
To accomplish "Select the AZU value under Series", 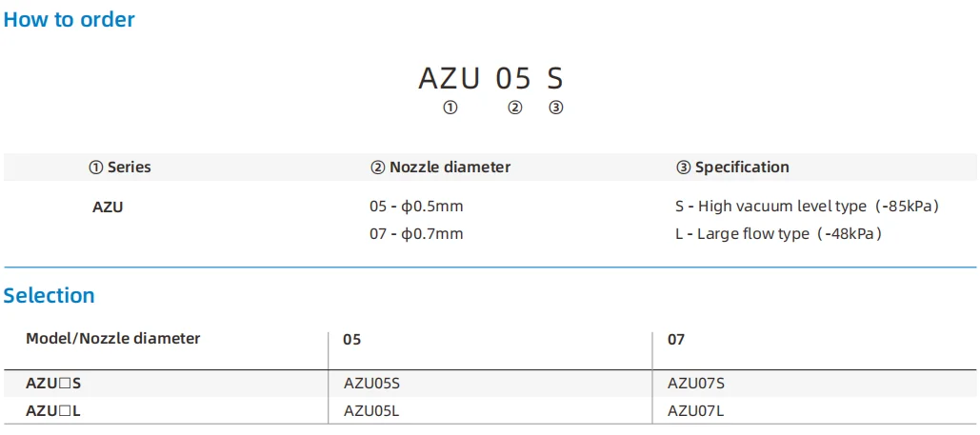I will point(108,206).
